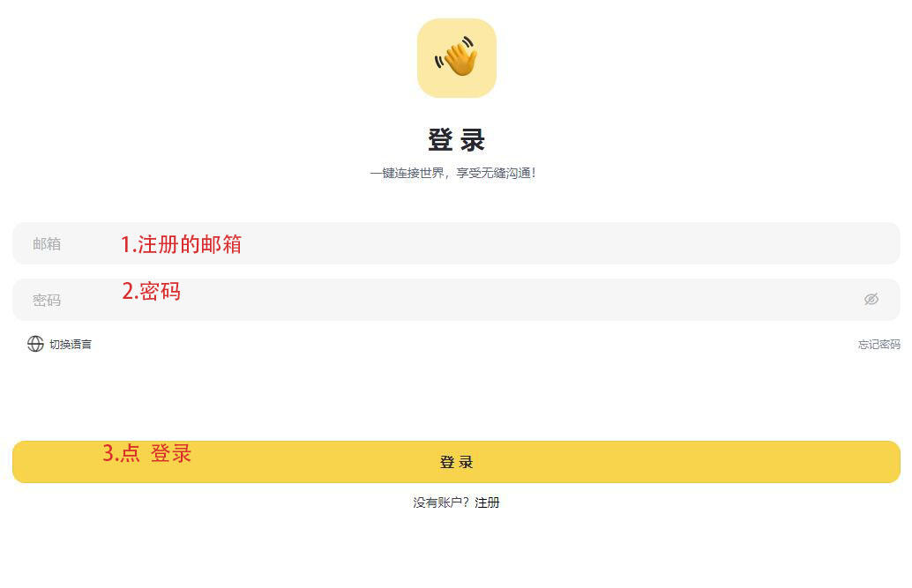
Task: Click the motion lines beside waving hand
Action: coord(439,60)
